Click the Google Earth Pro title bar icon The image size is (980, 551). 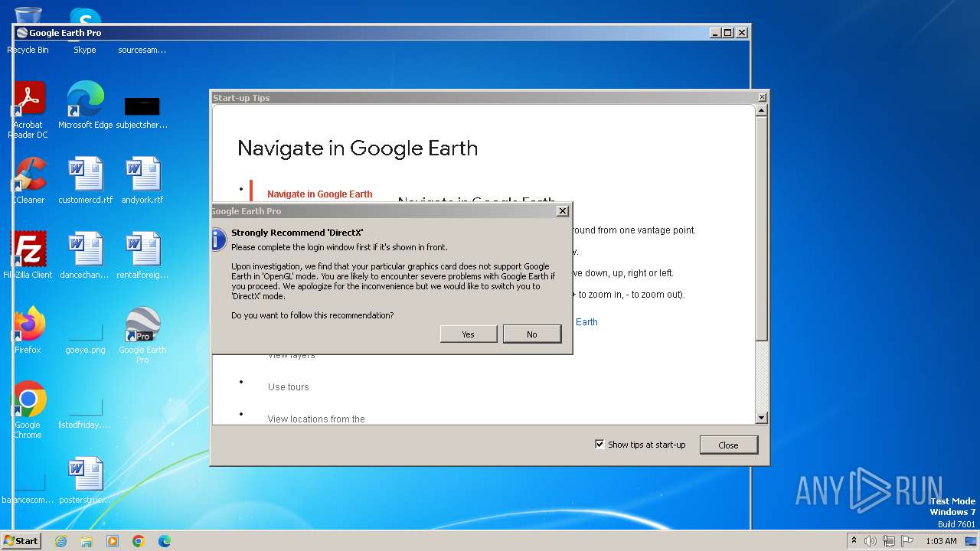pyautogui.click(x=22, y=33)
